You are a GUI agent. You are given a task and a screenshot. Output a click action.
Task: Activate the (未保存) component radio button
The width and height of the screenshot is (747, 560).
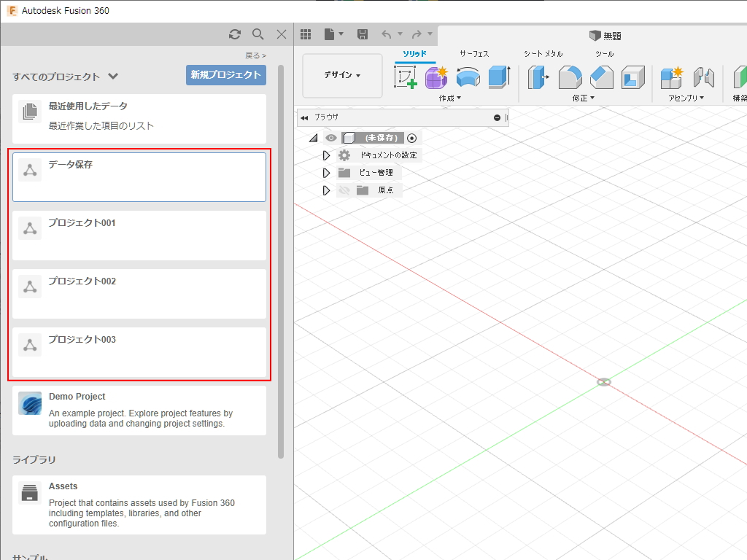(x=412, y=138)
